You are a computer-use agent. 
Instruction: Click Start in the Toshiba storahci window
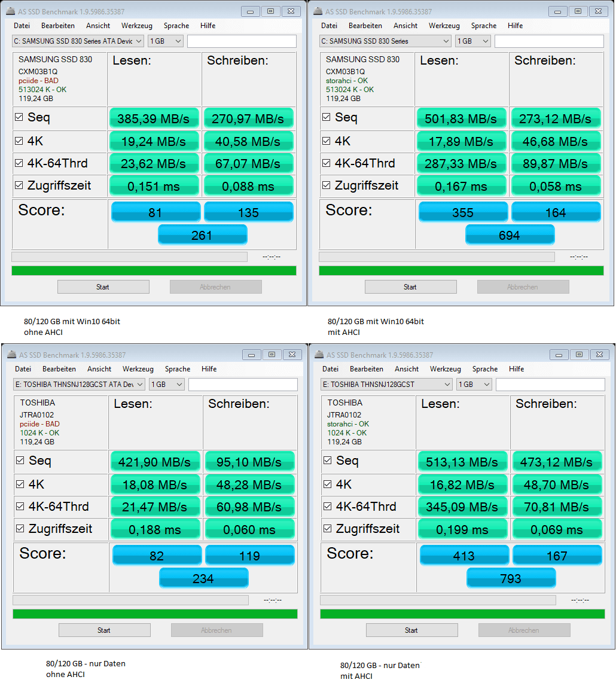[411, 630]
